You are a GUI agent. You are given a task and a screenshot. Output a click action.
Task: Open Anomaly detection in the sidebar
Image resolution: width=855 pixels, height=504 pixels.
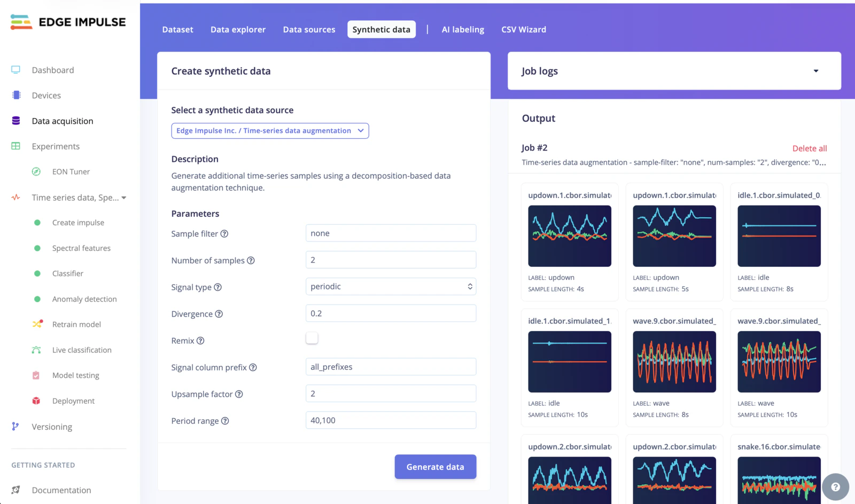pos(84,299)
